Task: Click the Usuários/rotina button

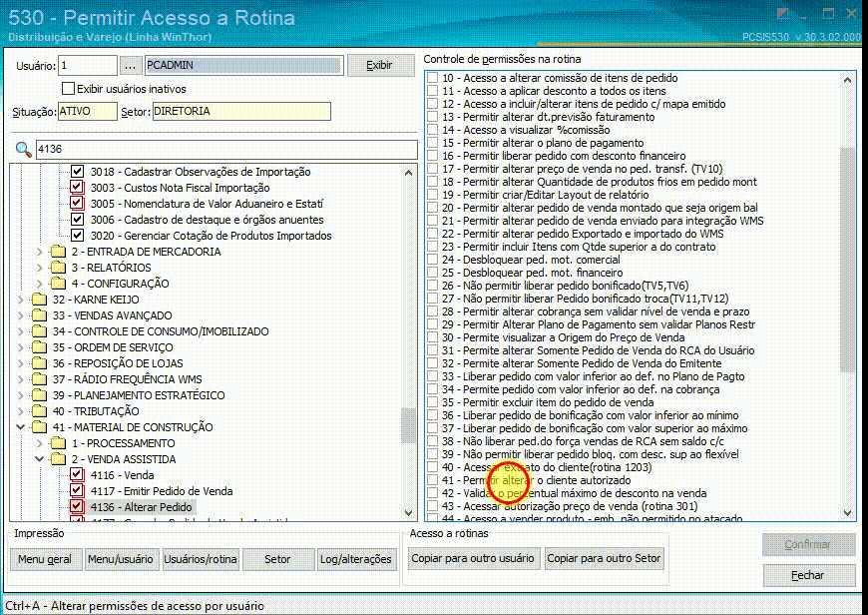Action: (x=200, y=559)
